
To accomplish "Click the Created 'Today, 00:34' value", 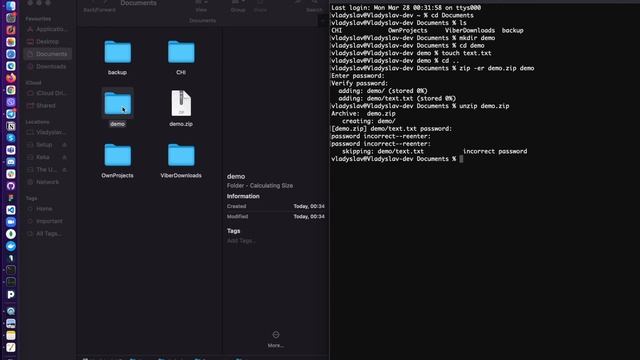I will point(309,206).
